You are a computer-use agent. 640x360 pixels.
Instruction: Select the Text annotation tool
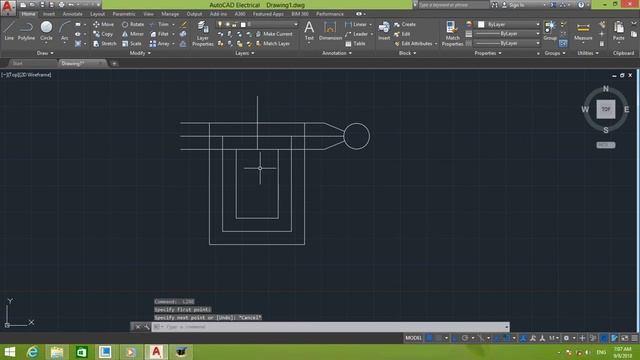pos(309,31)
